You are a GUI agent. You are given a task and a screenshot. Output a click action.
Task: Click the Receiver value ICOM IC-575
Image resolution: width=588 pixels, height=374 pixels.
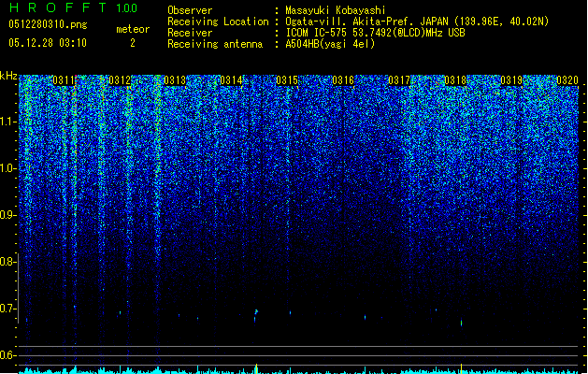pyautogui.click(x=375, y=33)
